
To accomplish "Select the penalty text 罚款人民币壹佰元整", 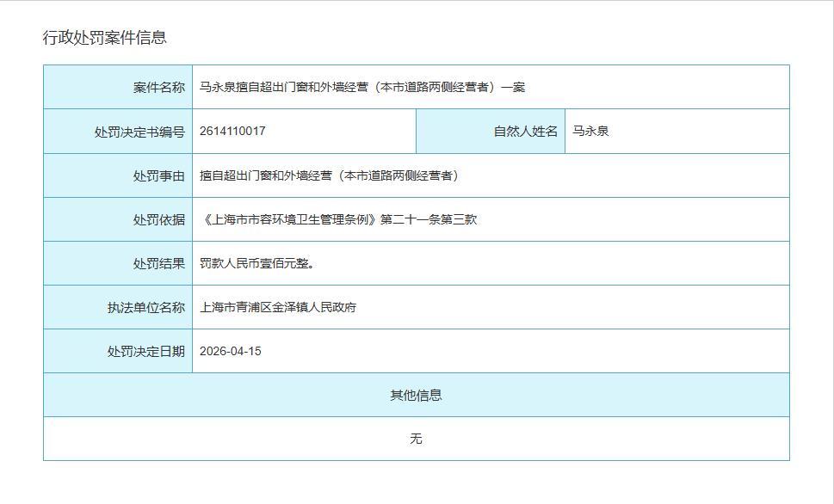I will coord(256,263).
